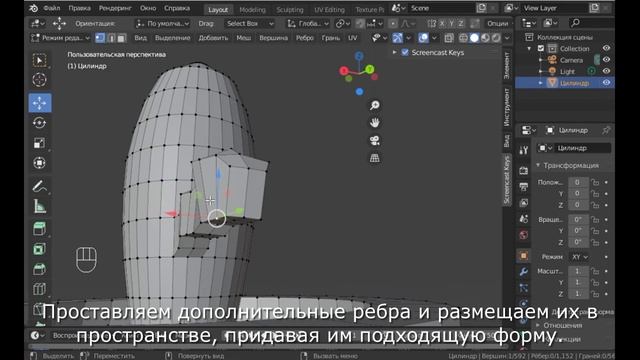Open the Опции button in header

pos(498,24)
